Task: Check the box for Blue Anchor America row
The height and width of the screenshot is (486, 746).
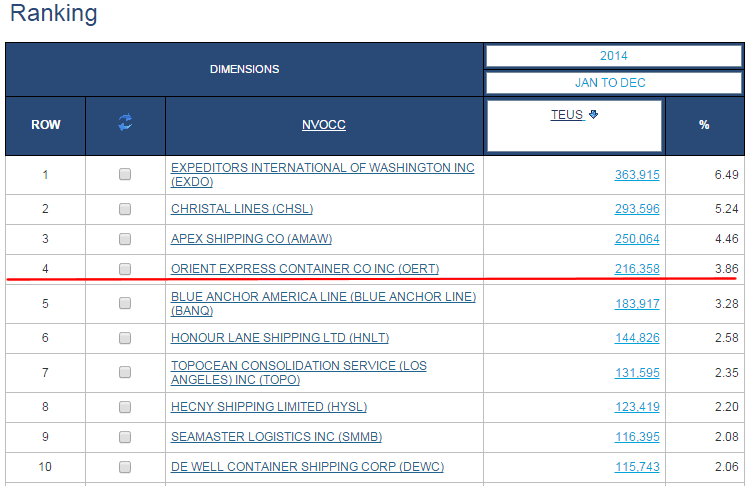Action: 125,303
